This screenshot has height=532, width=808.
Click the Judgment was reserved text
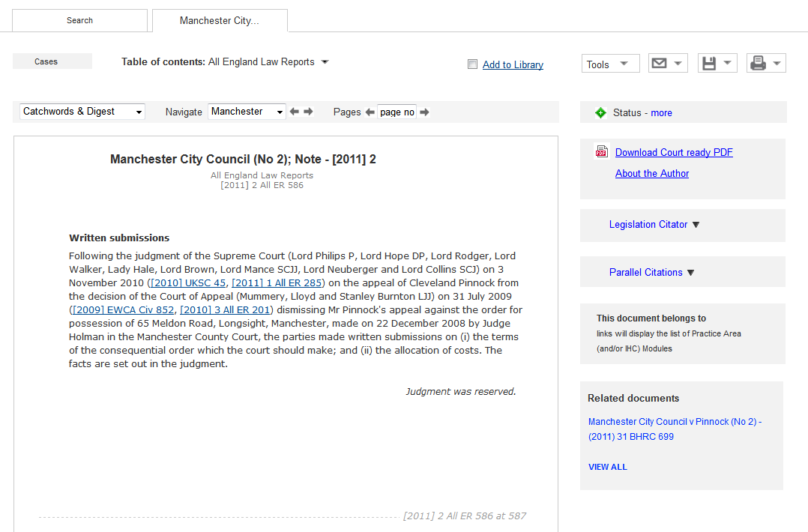click(461, 391)
